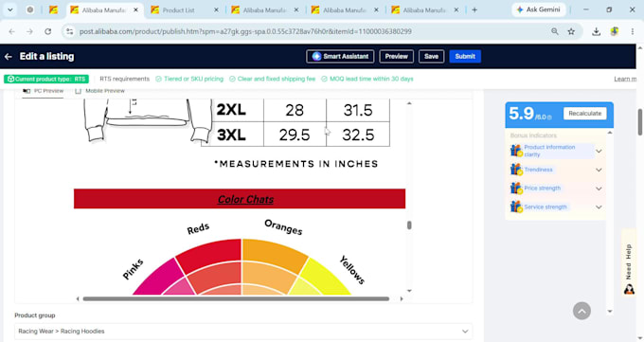This screenshot has height=342, width=644.
Task: Close the active Alibaba Manufacturer tab
Action: [x=135, y=9]
